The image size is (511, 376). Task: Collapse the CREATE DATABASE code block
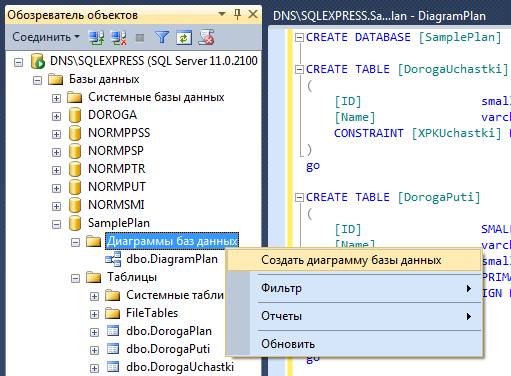pyautogui.click(x=299, y=37)
